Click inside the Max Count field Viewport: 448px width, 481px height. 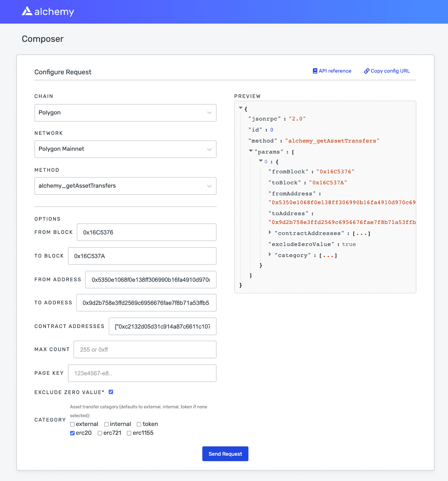[x=145, y=349]
